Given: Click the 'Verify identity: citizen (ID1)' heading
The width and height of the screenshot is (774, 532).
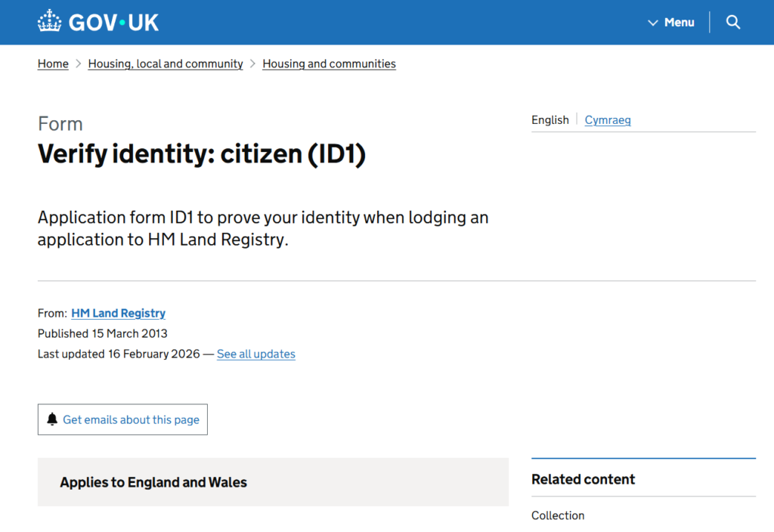Looking at the screenshot, I should 201,154.
